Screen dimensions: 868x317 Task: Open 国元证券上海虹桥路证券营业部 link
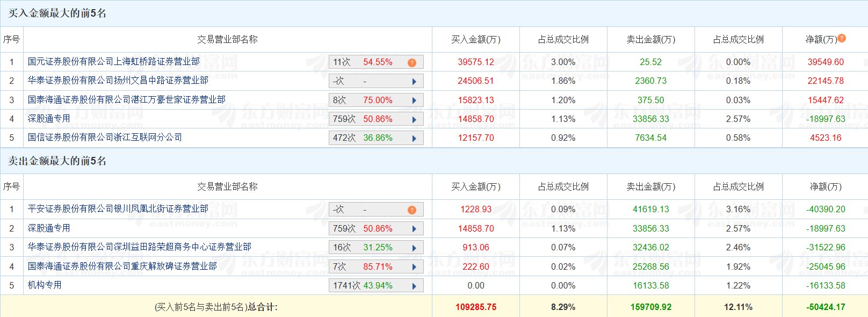[x=114, y=62]
